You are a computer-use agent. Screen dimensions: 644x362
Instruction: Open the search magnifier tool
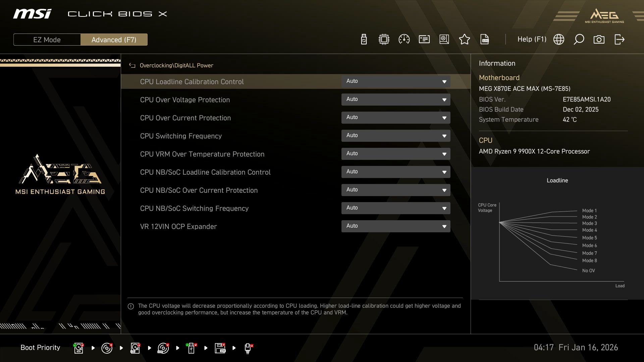click(x=579, y=39)
